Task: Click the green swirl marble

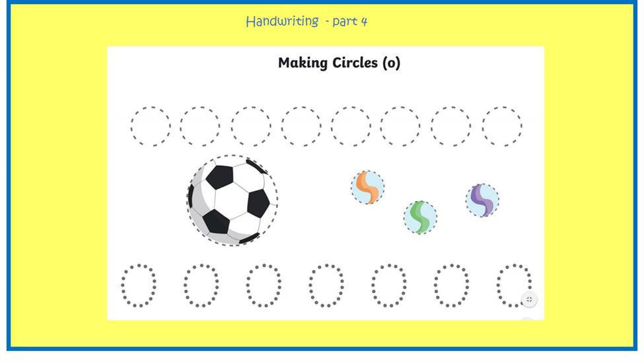Action: 420,217
